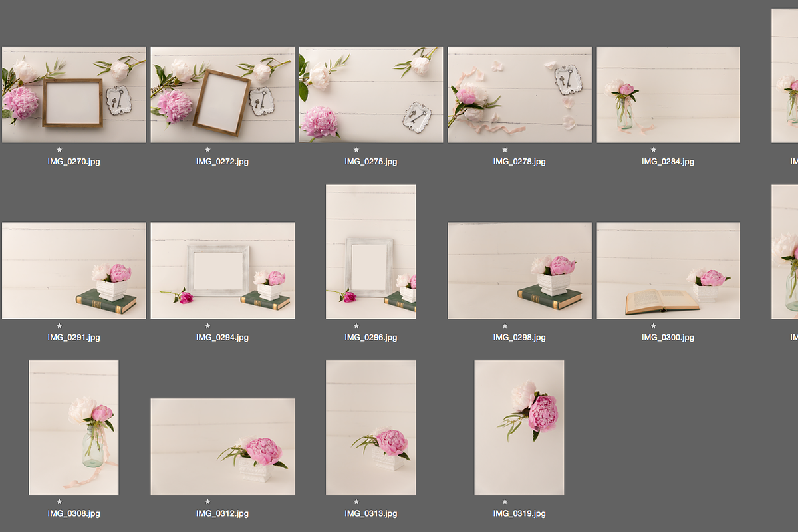798x532 pixels.
Task: Select the IMG_0300.jpg thumbnail
Action: point(668,271)
